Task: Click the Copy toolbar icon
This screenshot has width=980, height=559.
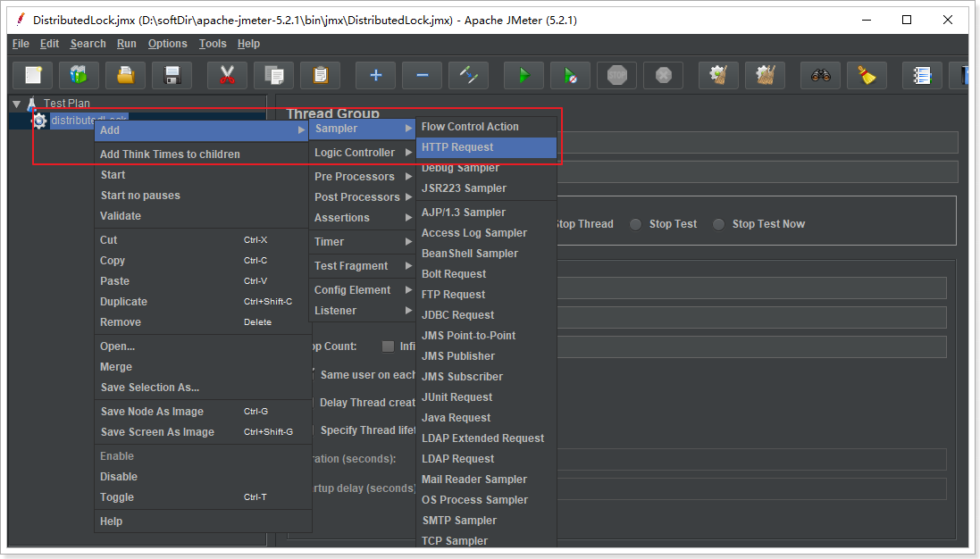Action: (273, 76)
